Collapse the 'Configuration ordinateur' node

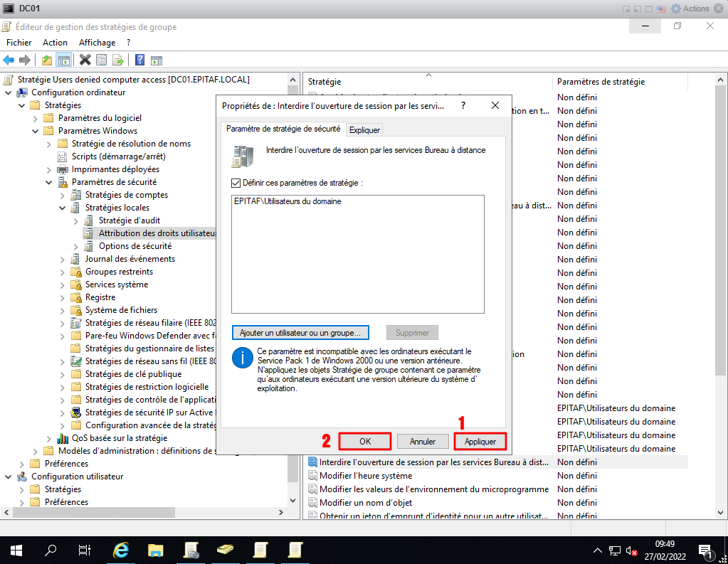point(8,92)
